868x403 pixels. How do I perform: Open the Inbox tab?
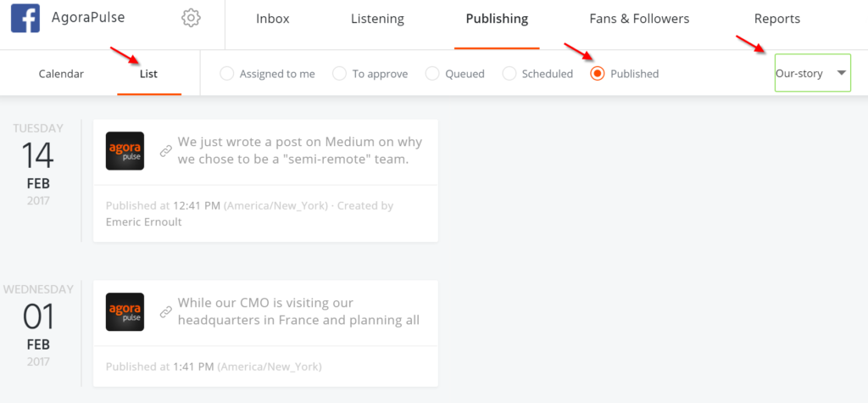click(273, 19)
